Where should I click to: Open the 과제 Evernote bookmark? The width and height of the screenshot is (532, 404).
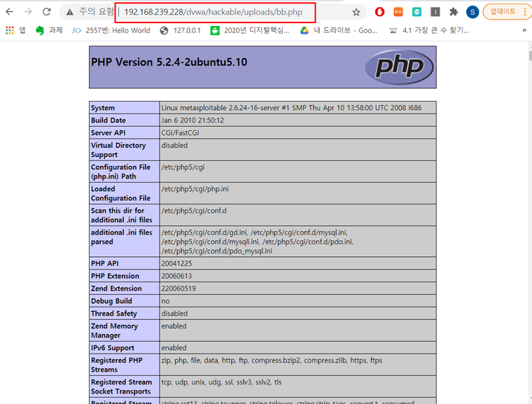point(49,31)
